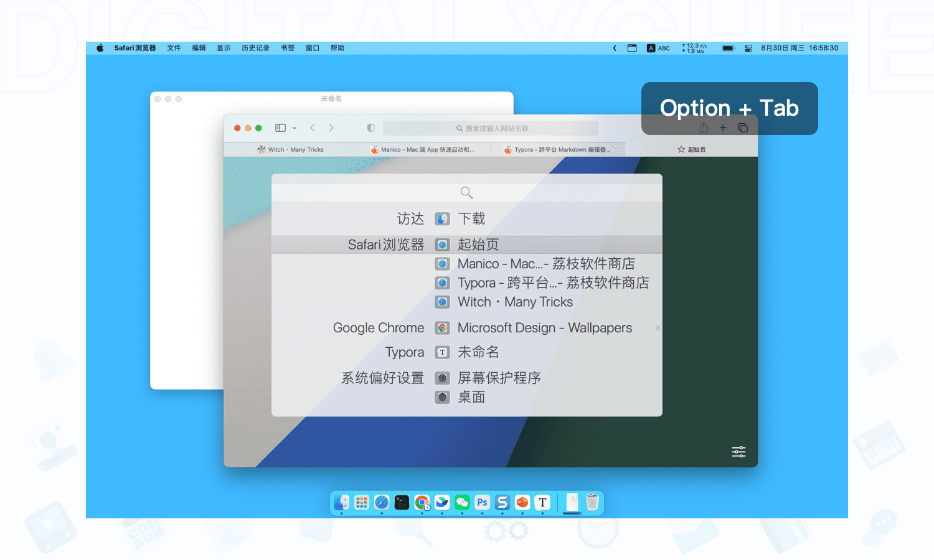Toggle the Safari sidebar button
Image resolution: width=934 pixels, height=560 pixels.
tap(280, 128)
